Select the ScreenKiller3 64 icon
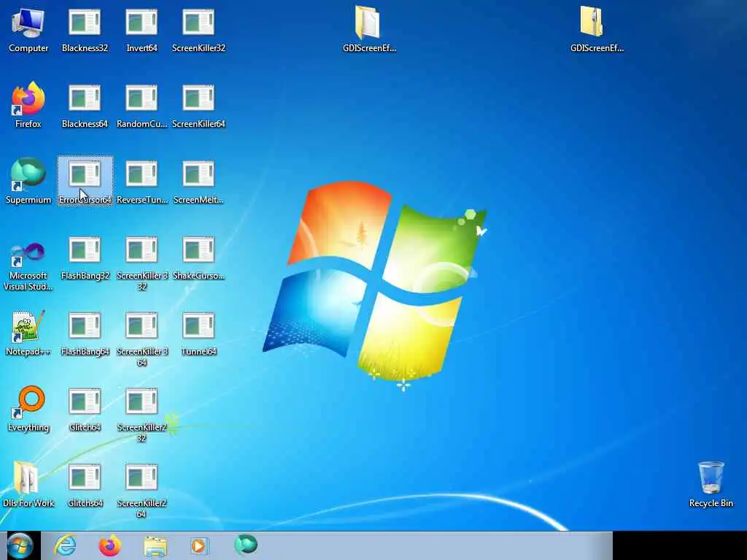 pyautogui.click(x=142, y=338)
